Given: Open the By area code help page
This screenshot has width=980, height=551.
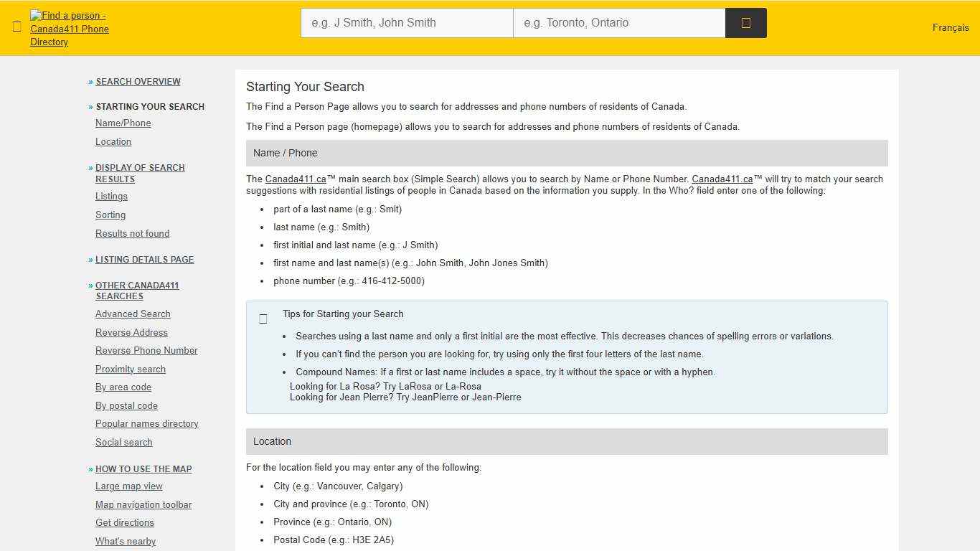Looking at the screenshot, I should click(123, 387).
